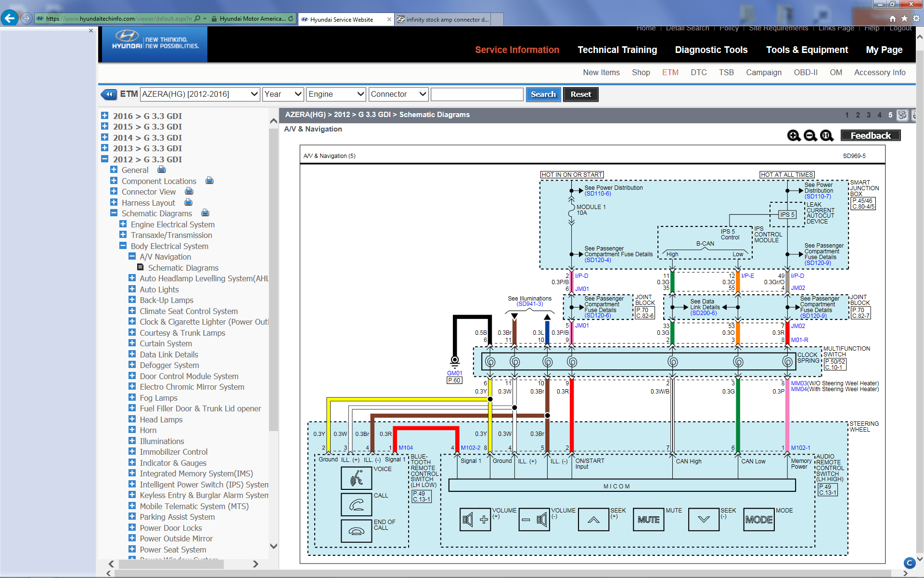
Task: Print the Connector View section
Action: [x=189, y=191]
